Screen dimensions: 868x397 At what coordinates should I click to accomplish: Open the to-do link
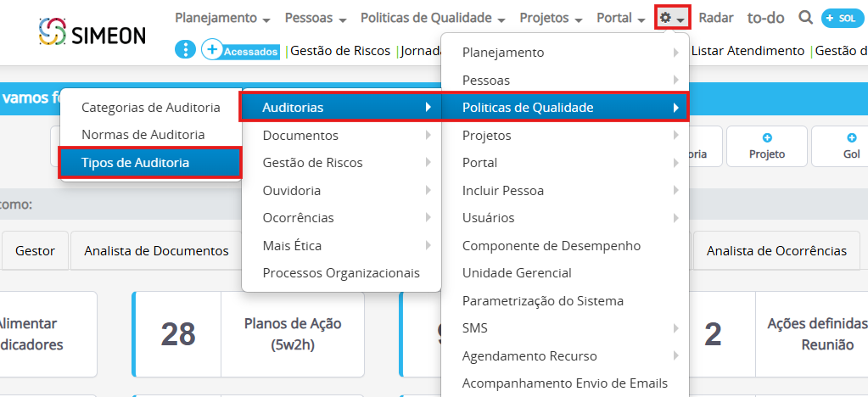point(765,18)
